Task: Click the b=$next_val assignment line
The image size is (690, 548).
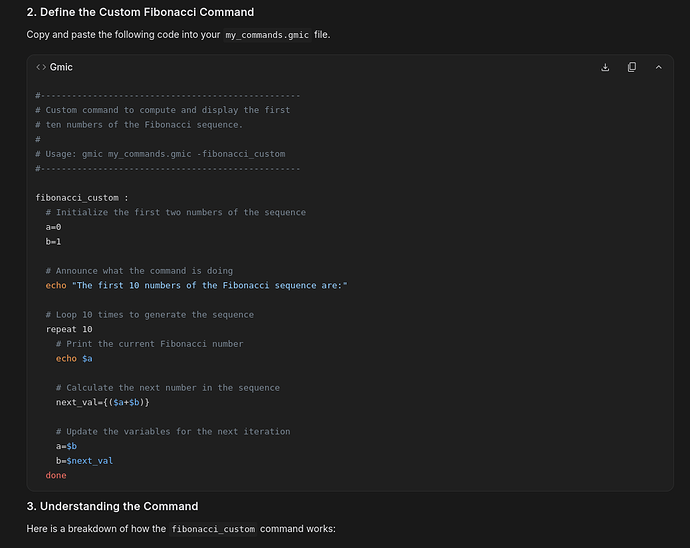Action: point(84,460)
